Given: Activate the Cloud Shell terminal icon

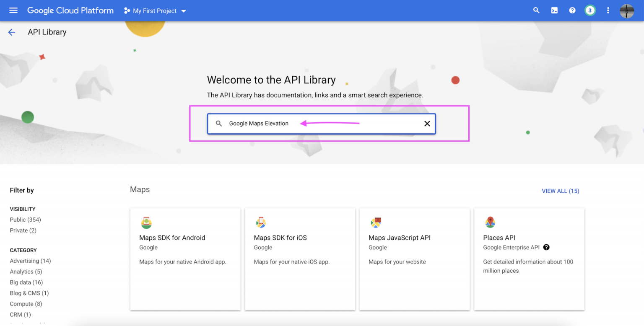Looking at the screenshot, I should click(x=554, y=10).
